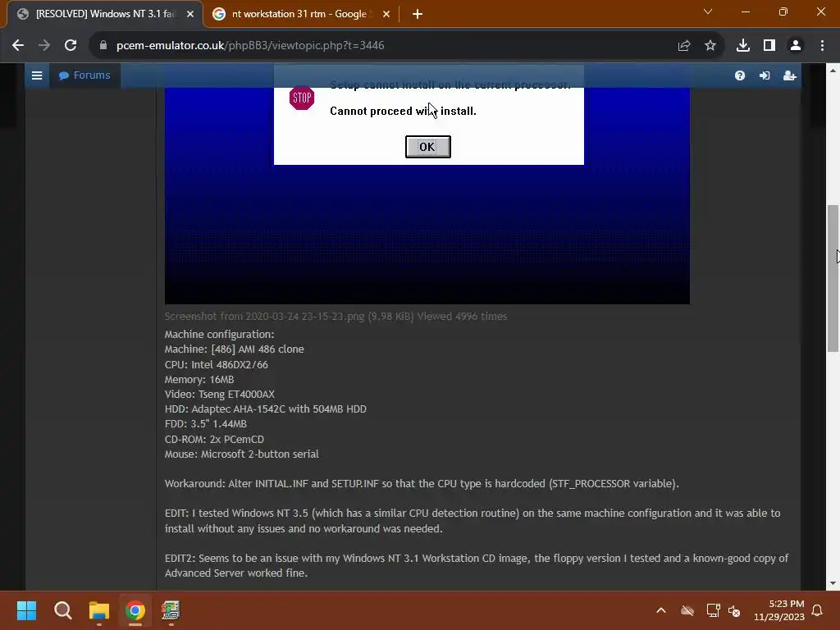Open the forum FAQ help icon
This screenshot has height=630, width=840.
[740, 75]
